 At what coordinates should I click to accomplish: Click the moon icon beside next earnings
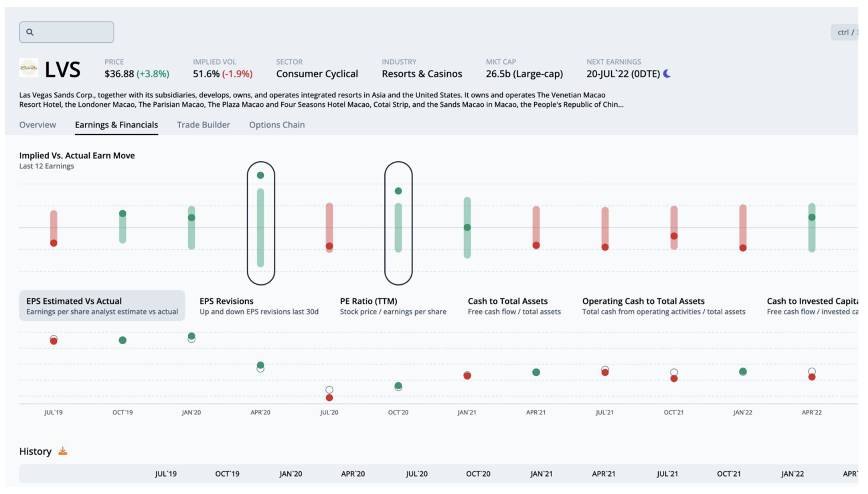pos(667,74)
